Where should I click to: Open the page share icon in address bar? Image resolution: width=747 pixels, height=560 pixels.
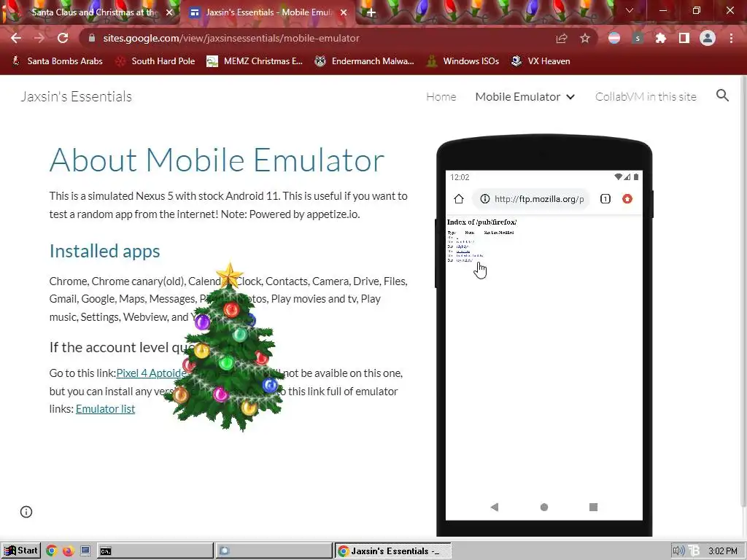click(x=562, y=39)
